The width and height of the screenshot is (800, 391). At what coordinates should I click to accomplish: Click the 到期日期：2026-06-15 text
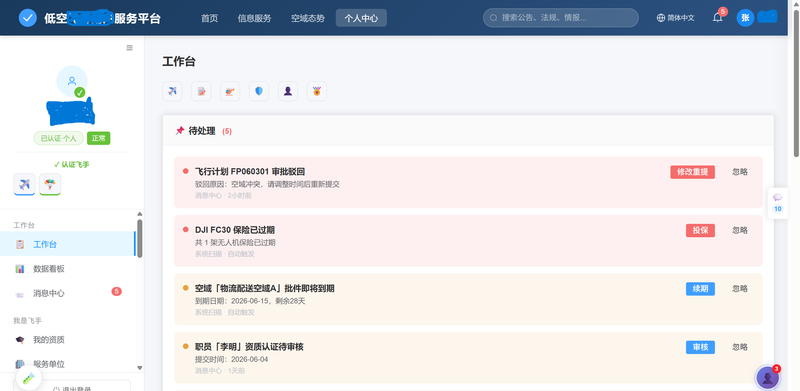[x=250, y=301]
